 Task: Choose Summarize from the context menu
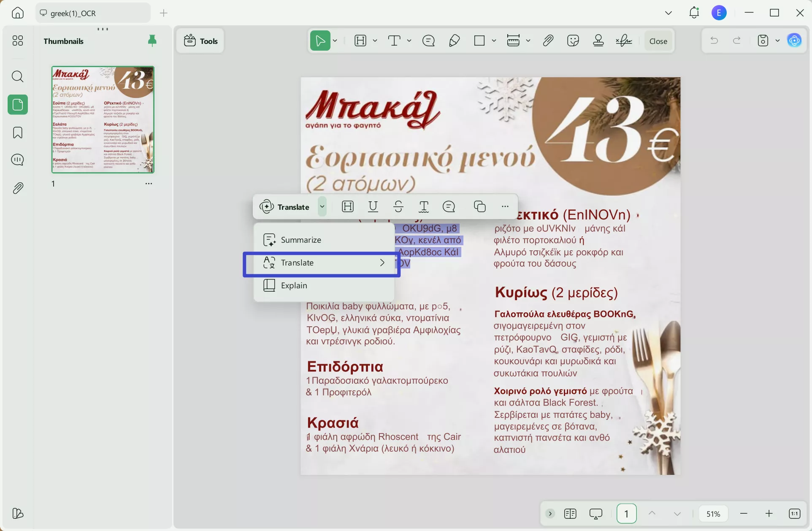tap(301, 239)
